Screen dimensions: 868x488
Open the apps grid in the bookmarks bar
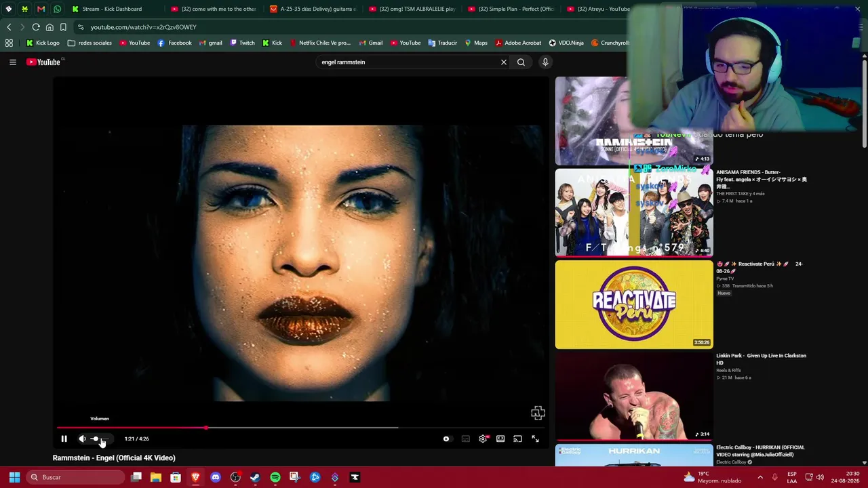click(x=9, y=43)
